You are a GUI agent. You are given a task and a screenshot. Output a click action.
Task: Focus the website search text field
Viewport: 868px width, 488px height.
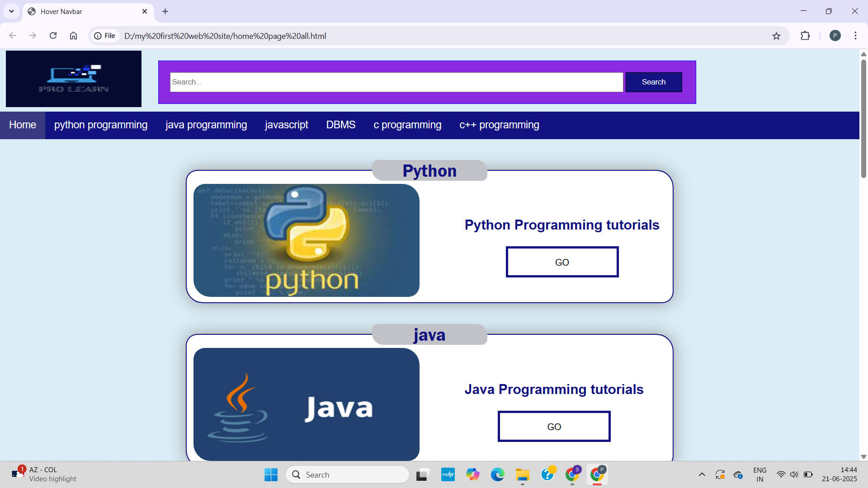tap(396, 82)
